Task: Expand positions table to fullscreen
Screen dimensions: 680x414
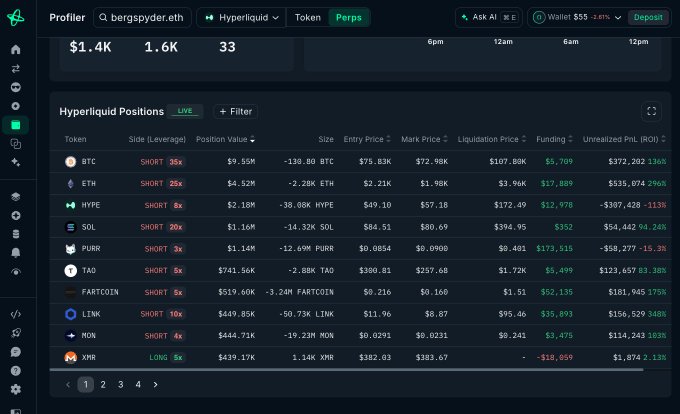Action: click(x=651, y=111)
